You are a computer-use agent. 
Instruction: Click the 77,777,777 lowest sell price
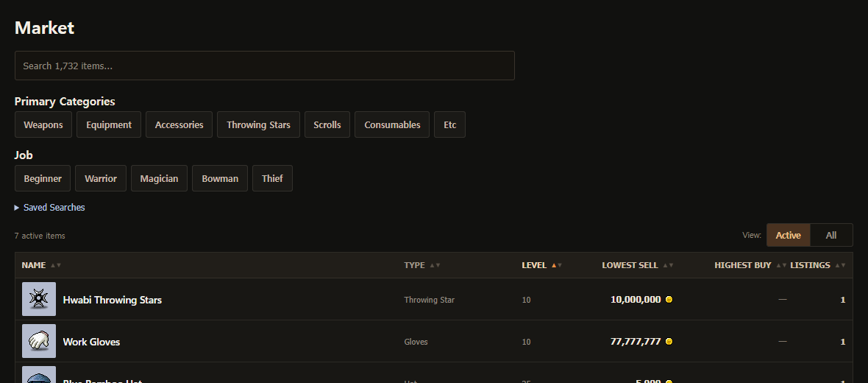tap(636, 342)
